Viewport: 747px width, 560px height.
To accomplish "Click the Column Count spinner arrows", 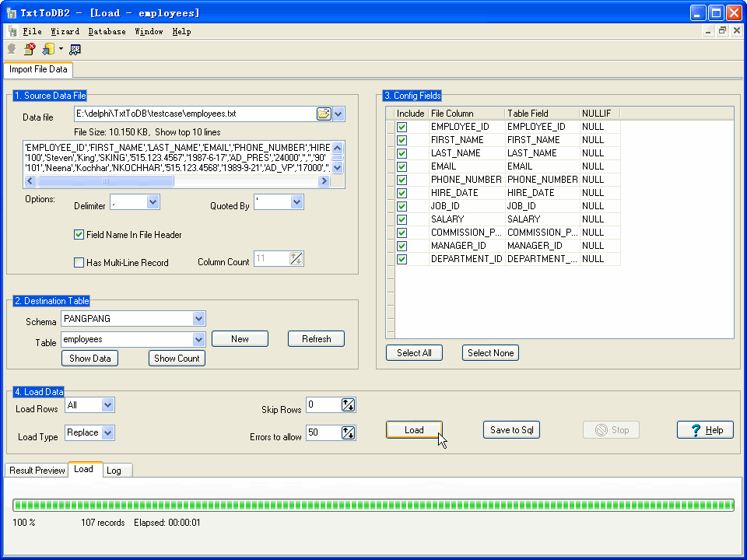I will coord(296,258).
